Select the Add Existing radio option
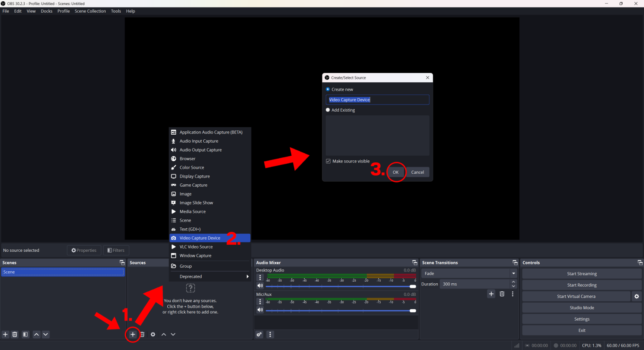Viewport: 644px width, 350px height. (x=328, y=110)
